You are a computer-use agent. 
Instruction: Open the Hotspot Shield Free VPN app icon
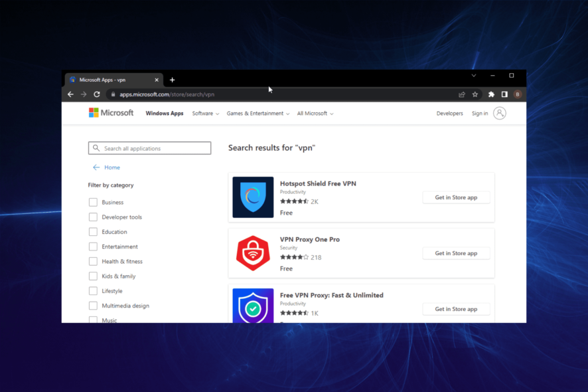pos(253,197)
